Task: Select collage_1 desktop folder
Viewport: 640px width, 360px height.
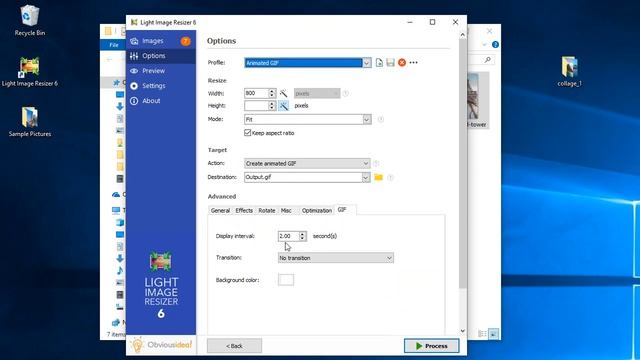Action: (569, 71)
